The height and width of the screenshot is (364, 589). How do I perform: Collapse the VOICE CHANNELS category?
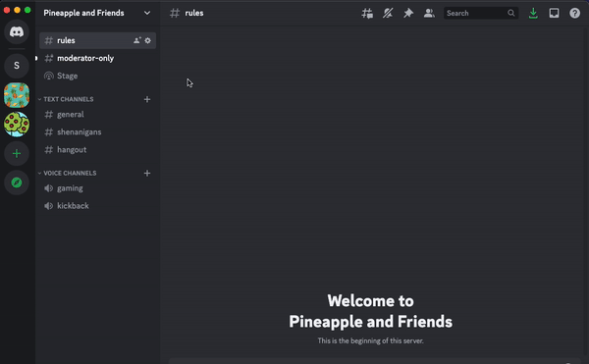click(x=68, y=173)
